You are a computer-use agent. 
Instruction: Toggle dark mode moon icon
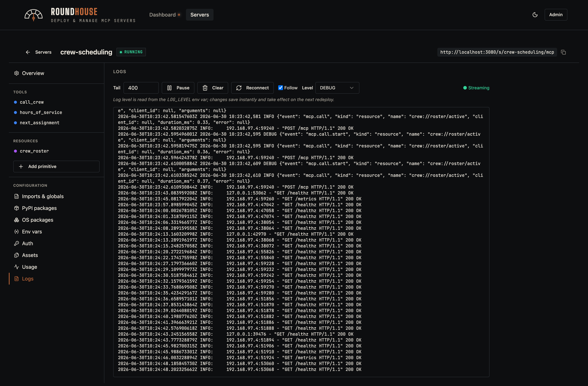point(535,15)
